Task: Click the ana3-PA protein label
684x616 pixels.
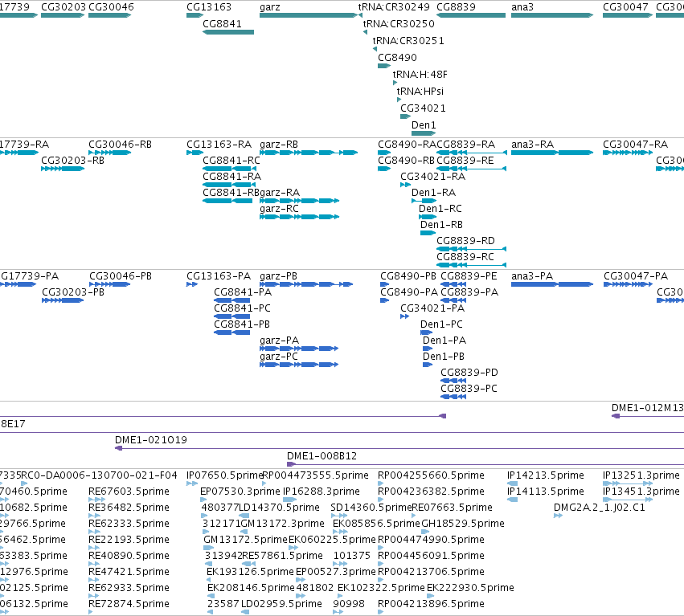Action: 532,276
